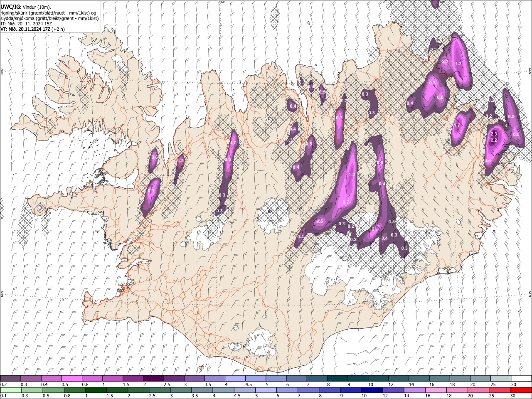Click the '0.9' snowfall value on the map
The height and width of the screenshot is (399, 532).
[x=151, y=191]
